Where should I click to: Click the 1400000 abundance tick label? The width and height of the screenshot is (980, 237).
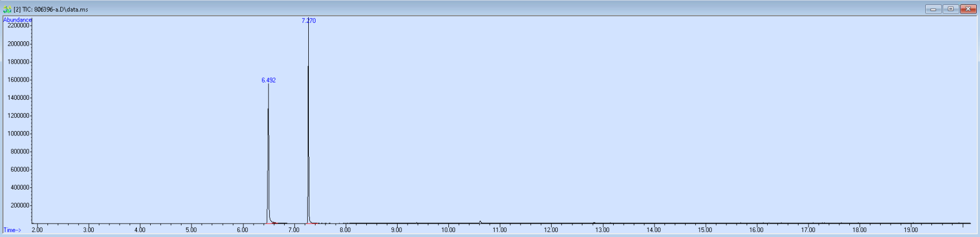(18, 98)
